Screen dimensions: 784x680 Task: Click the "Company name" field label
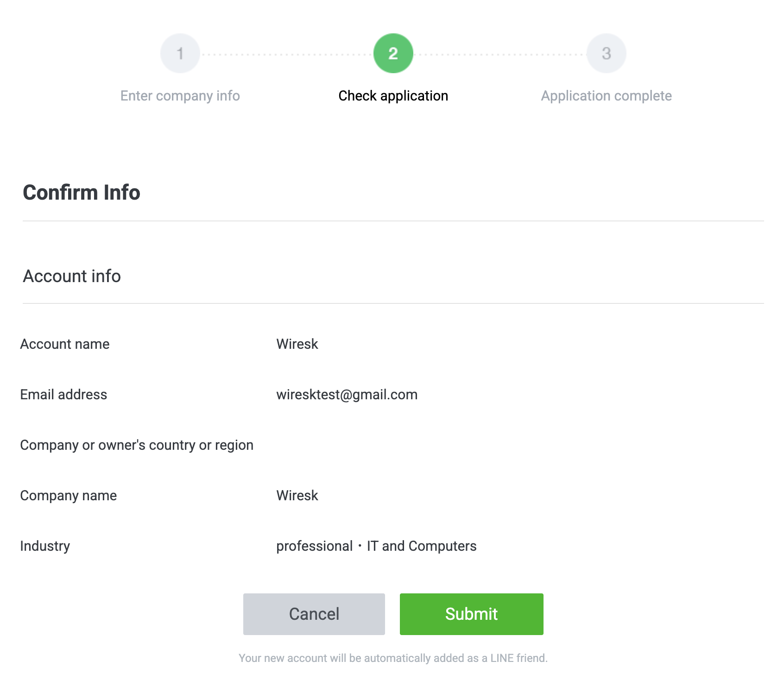[x=69, y=496]
